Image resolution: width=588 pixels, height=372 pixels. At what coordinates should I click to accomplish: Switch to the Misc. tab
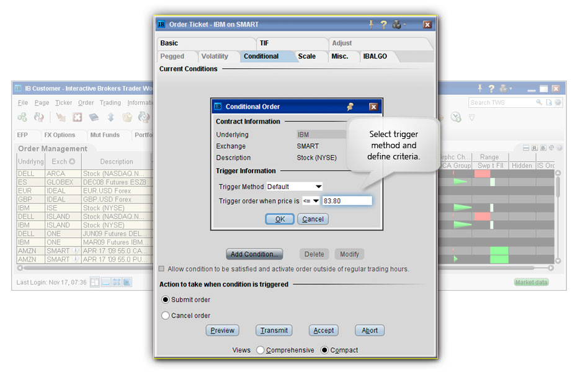(343, 56)
